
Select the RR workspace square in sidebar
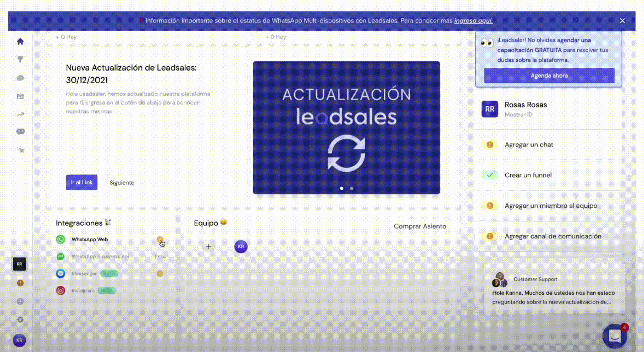pyautogui.click(x=19, y=264)
